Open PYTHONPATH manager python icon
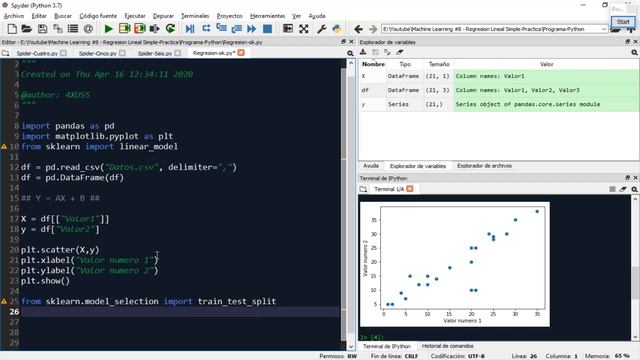 (337, 29)
